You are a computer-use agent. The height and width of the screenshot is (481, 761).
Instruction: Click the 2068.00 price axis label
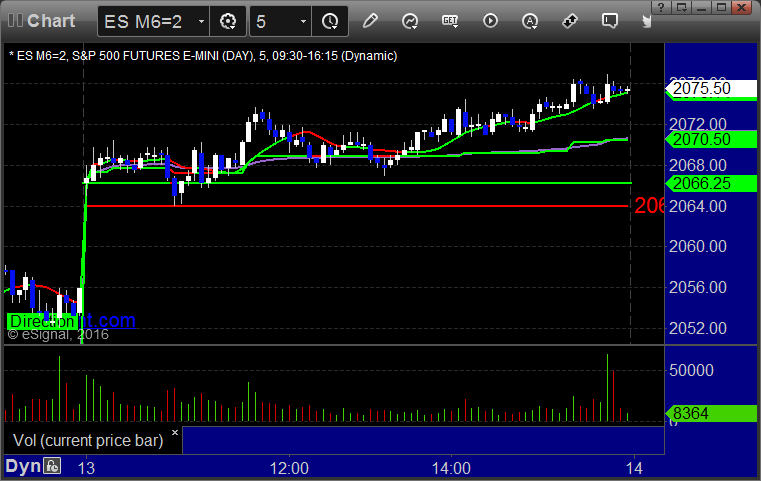697,166
